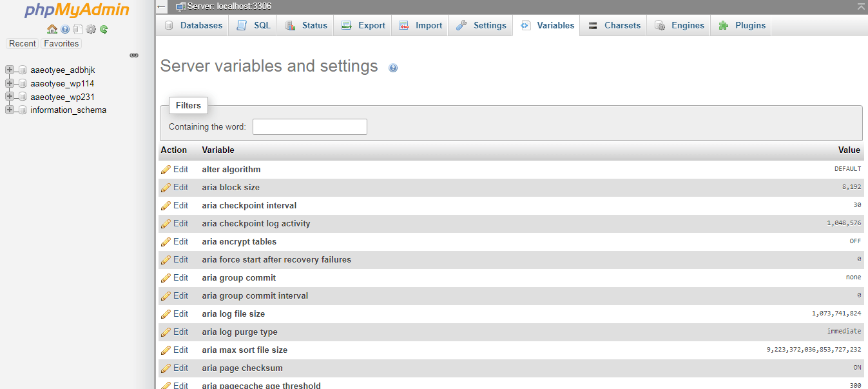Open phpMyAdmin documentation via help icon

coord(65,29)
